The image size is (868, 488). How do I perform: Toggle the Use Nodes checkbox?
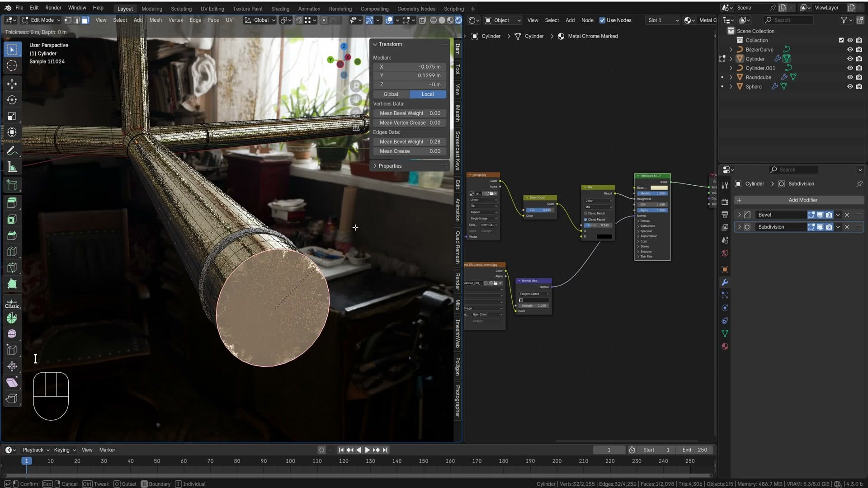(x=602, y=20)
